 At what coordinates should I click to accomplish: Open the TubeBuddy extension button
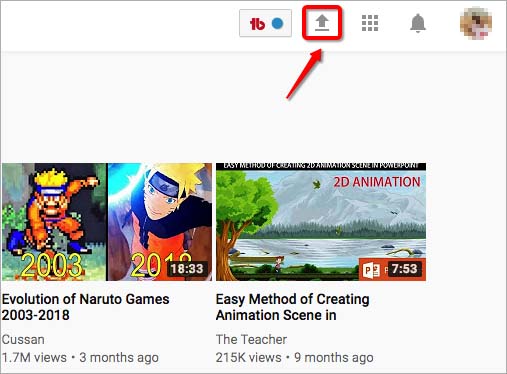point(265,23)
